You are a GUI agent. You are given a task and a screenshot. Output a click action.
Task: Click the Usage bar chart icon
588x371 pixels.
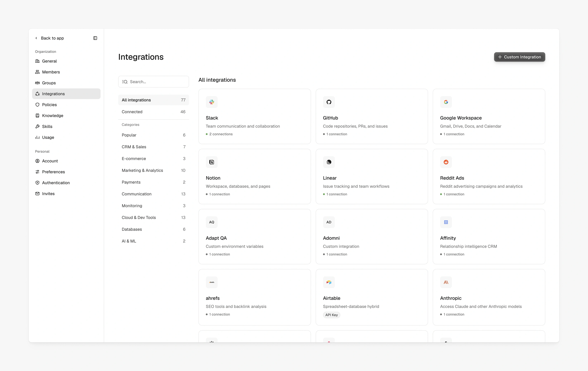click(37, 137)
